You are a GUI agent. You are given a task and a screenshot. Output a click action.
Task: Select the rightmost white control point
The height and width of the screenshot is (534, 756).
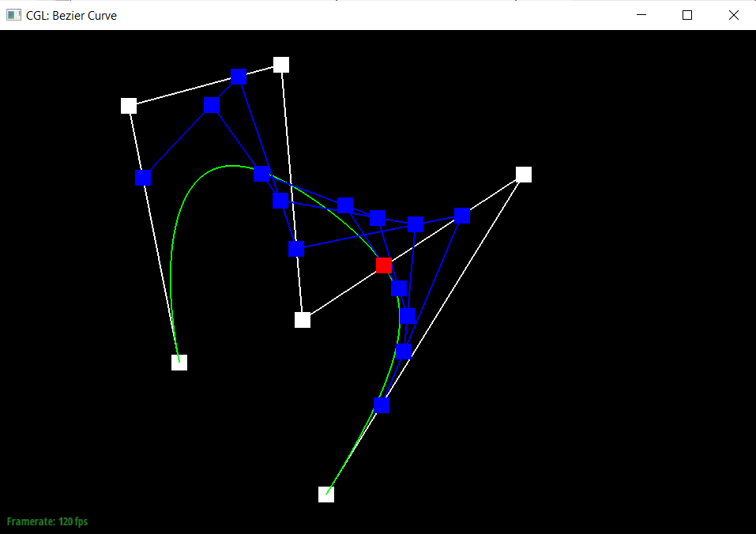(524, 175)
